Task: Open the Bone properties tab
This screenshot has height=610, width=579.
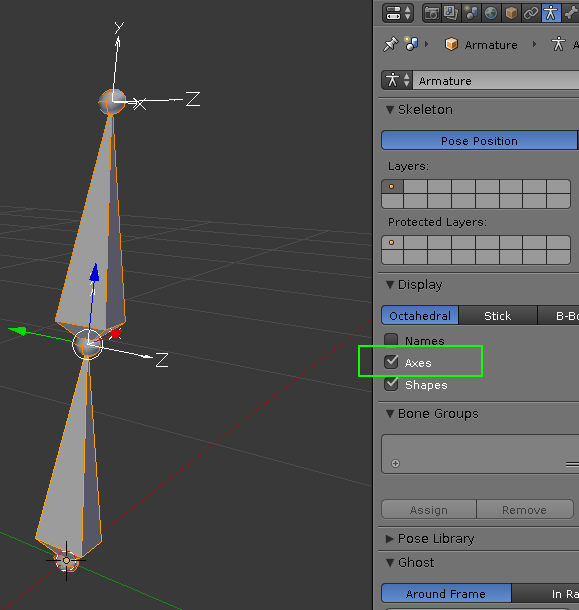Action: point(570,13)
